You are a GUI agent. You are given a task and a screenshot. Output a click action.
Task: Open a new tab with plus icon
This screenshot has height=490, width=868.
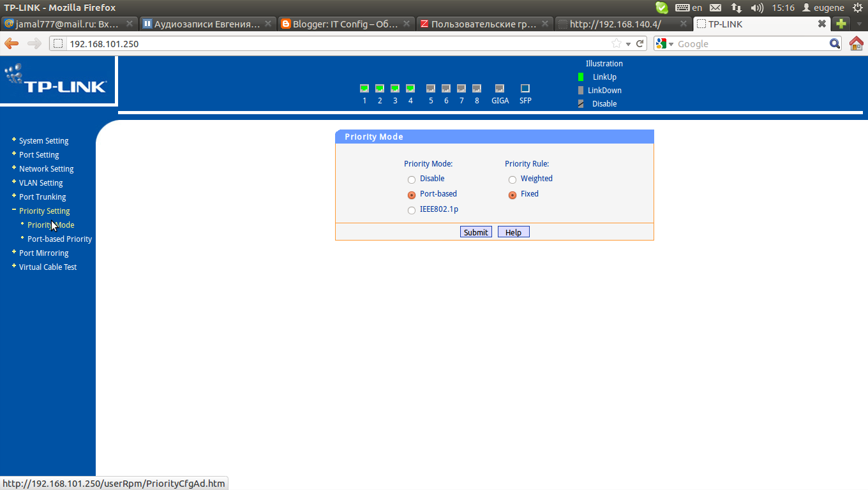[841, 24]
